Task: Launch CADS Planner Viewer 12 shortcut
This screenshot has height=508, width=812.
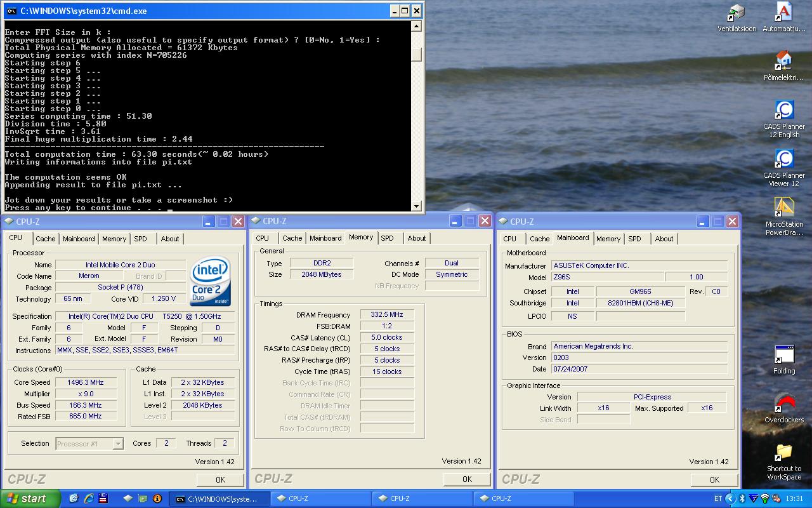Action: pos(784,168)
